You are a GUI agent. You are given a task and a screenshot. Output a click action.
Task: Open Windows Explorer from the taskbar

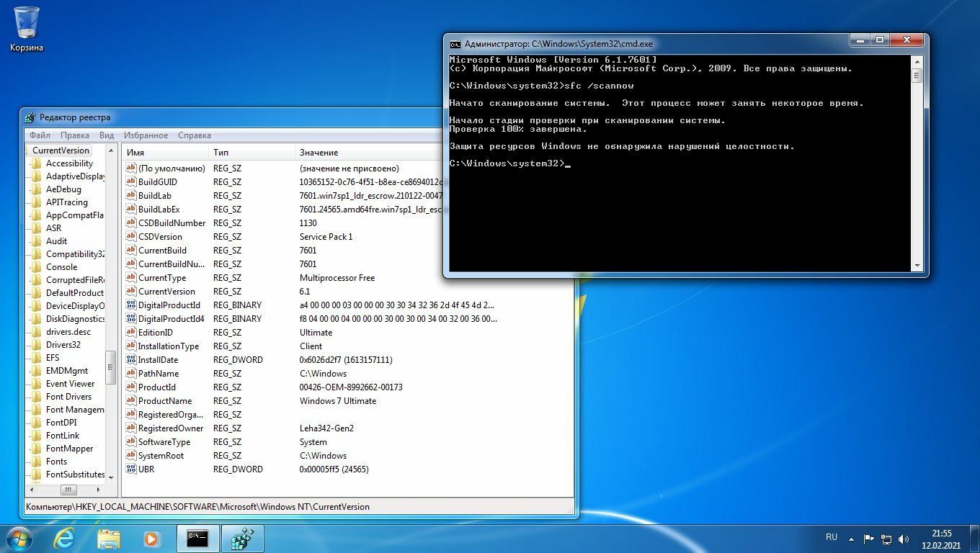pyautogui.click(x=109, y=538)
